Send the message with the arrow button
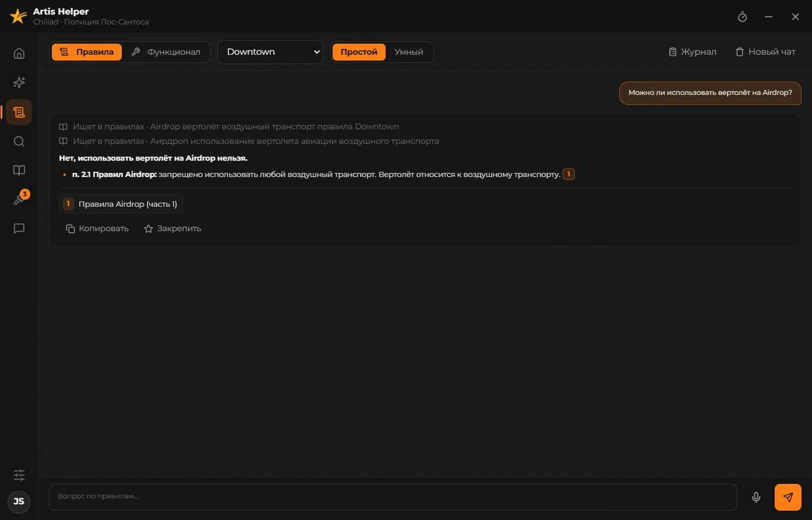 (x=788, y=497)
